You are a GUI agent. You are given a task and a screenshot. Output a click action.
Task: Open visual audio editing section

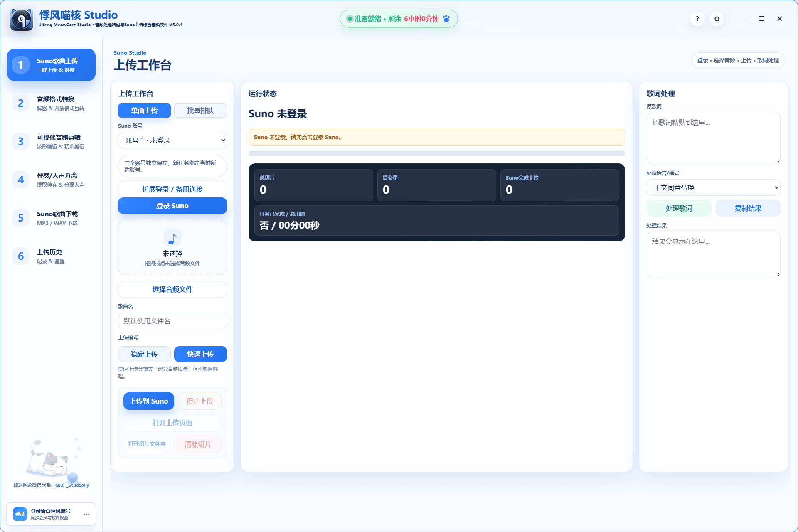(x=51, y=141)
